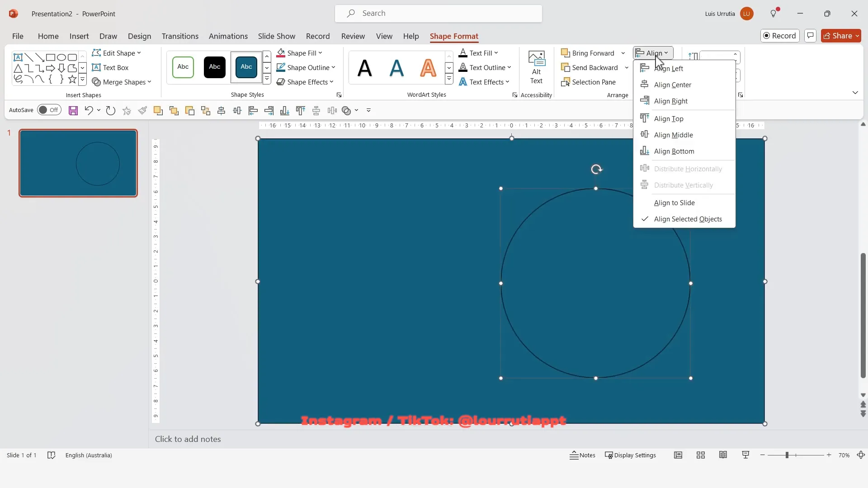Click Align Left in the Align menu
868x488 pixels.
[684, 68]
